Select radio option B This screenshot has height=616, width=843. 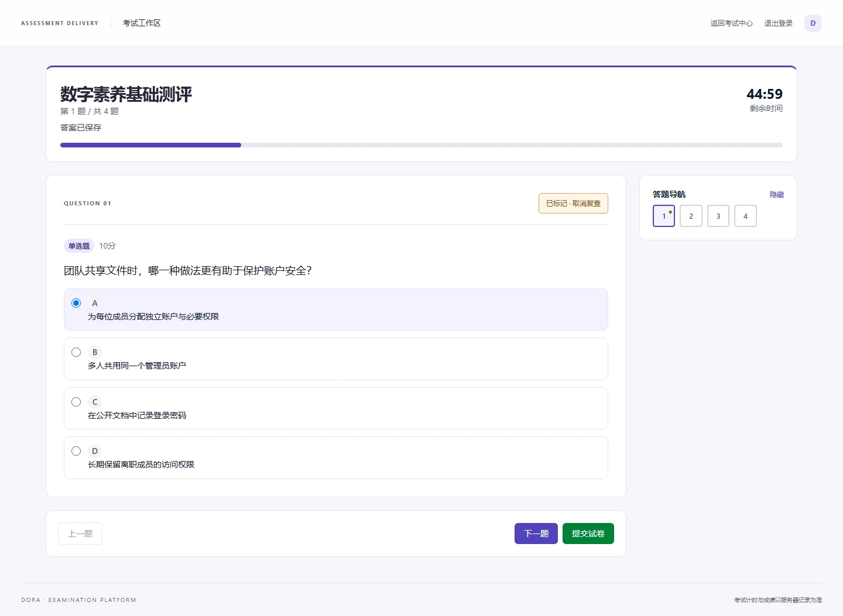[x=76, y=352]
